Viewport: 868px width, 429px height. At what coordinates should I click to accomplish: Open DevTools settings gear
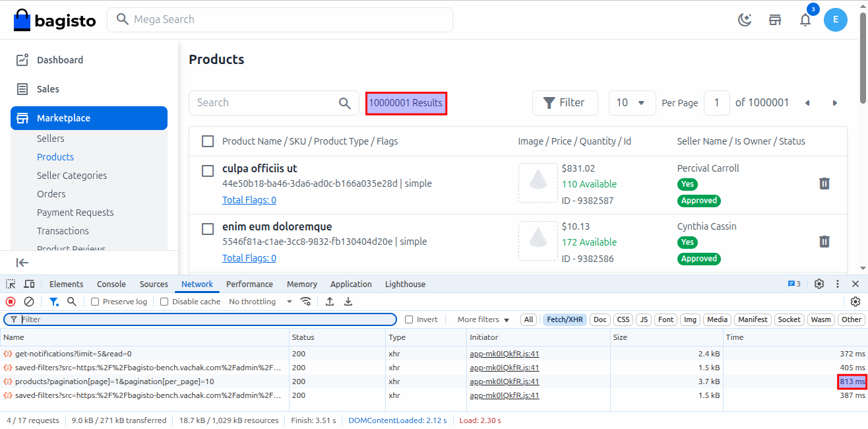(819, 284)
